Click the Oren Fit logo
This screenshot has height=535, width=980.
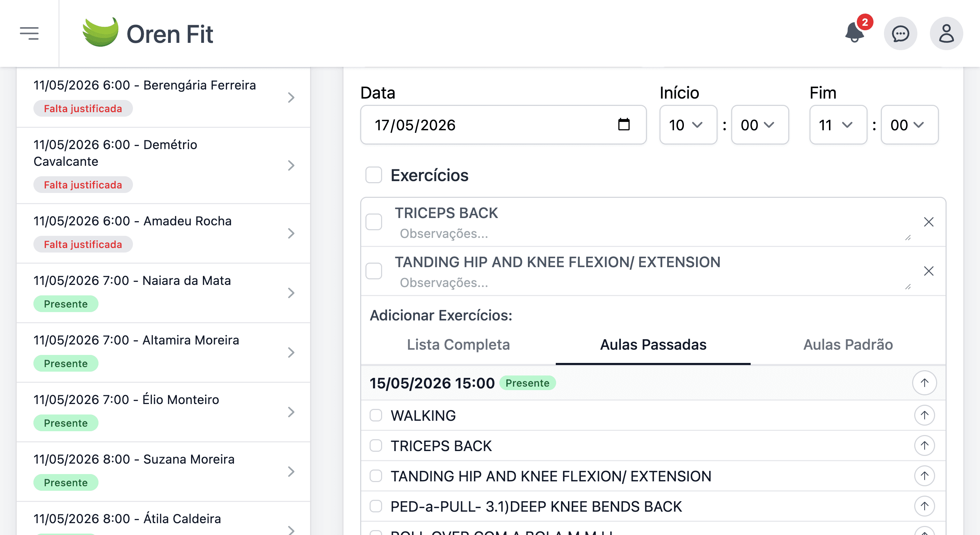coord(148,33)
